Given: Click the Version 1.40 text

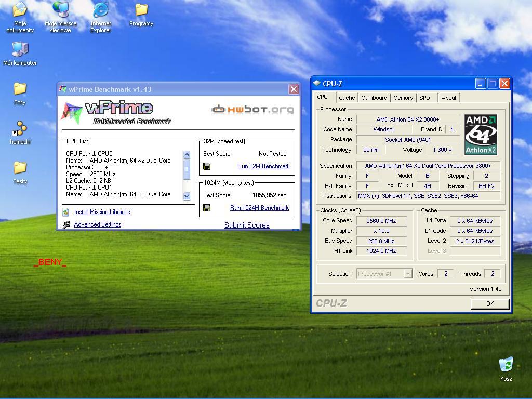Looking at the screenshot, I should point(485,289).
